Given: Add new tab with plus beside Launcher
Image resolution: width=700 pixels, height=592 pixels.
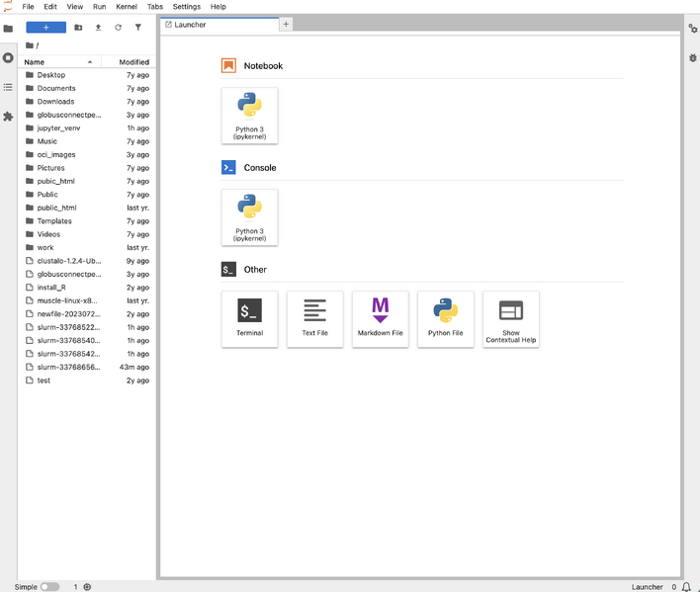Looking at the screenshot, I should (x=286, y=24).
